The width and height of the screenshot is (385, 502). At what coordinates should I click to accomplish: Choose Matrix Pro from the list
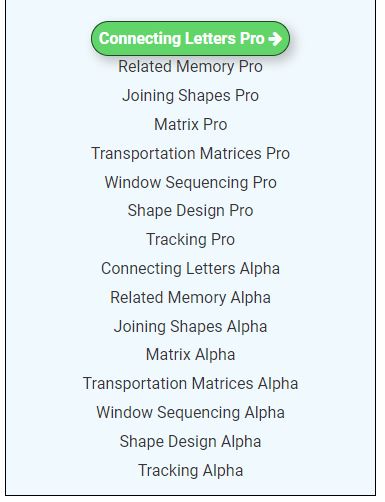(190, 125)
